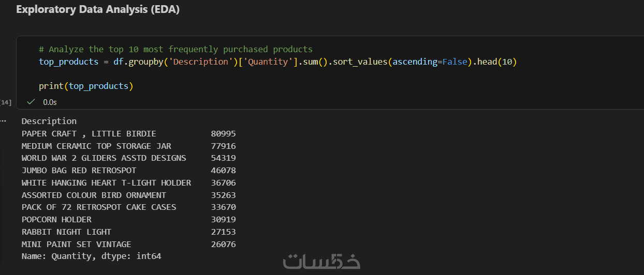Click the quantity value 27153
The height and width of the screenshot is (275, 644).
(x=223, y=232)
